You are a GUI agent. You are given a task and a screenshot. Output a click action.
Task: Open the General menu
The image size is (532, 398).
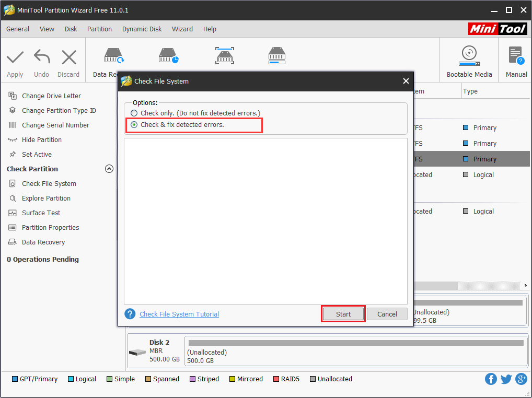coord(18,29)
